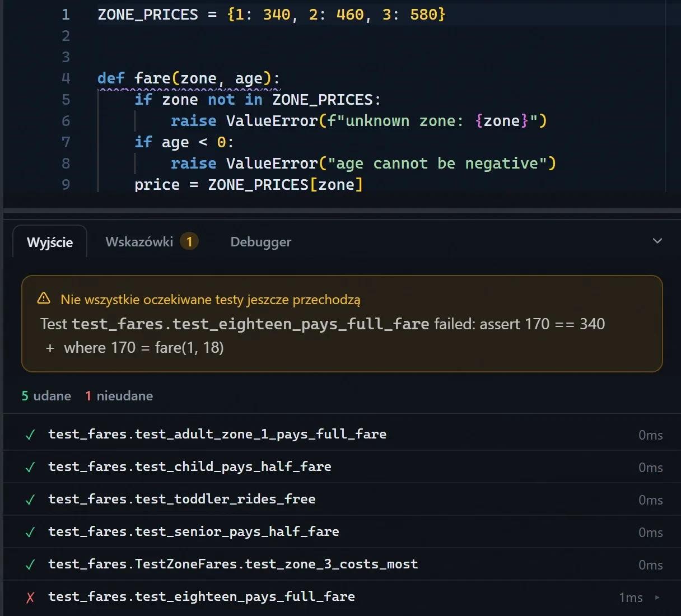Open the Debugger tab
Image resolution: width=681 pixels, height=616 pixels.
[x=261, y=242]
